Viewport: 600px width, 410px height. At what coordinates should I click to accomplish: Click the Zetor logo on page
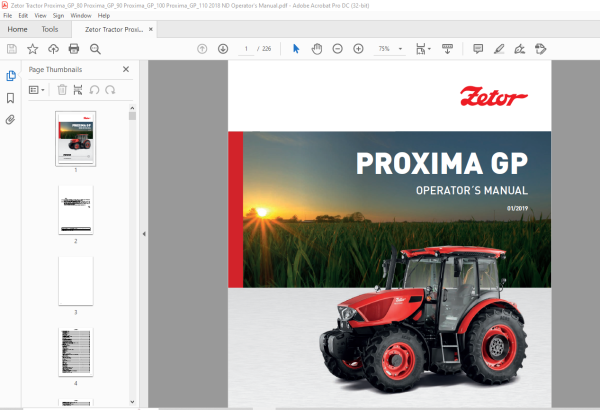(x=494, y=96)
